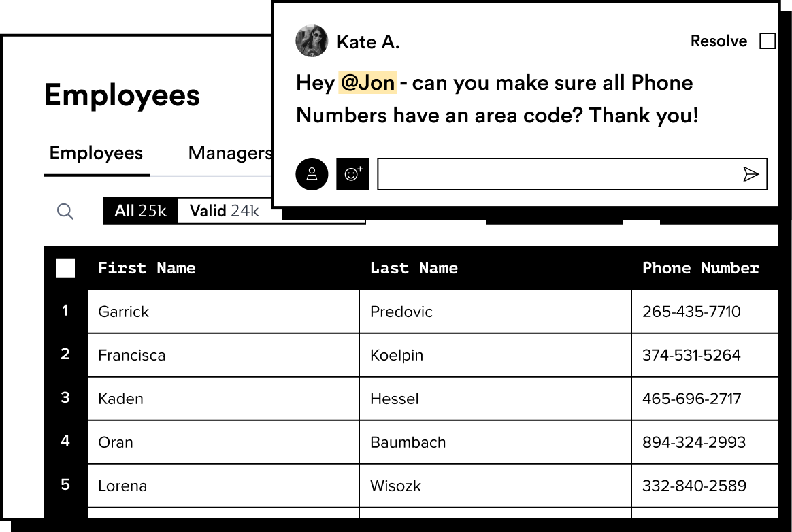This screenshot has height=532, width=792.
Task: Click the @Jon mention link
Action: [x=367, y=83]
